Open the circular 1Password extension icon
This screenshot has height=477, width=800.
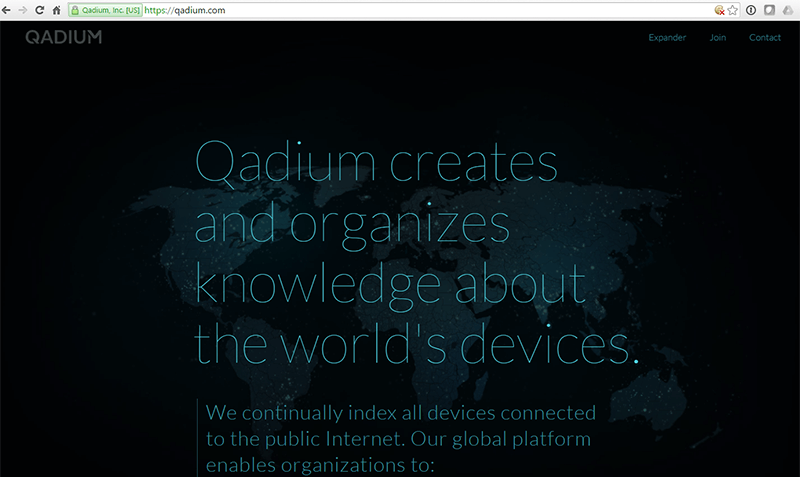[751, 10]
